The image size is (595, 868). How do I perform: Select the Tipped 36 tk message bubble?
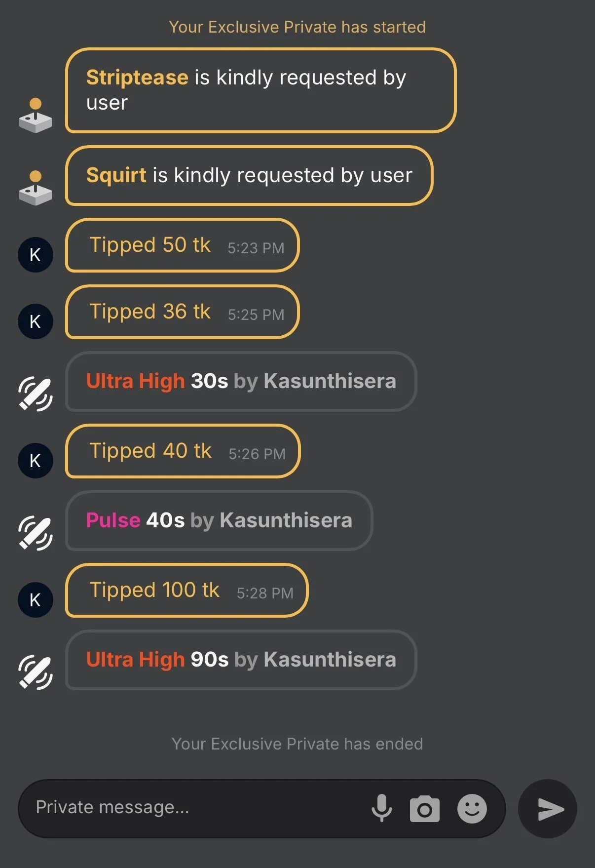point(182,312)
